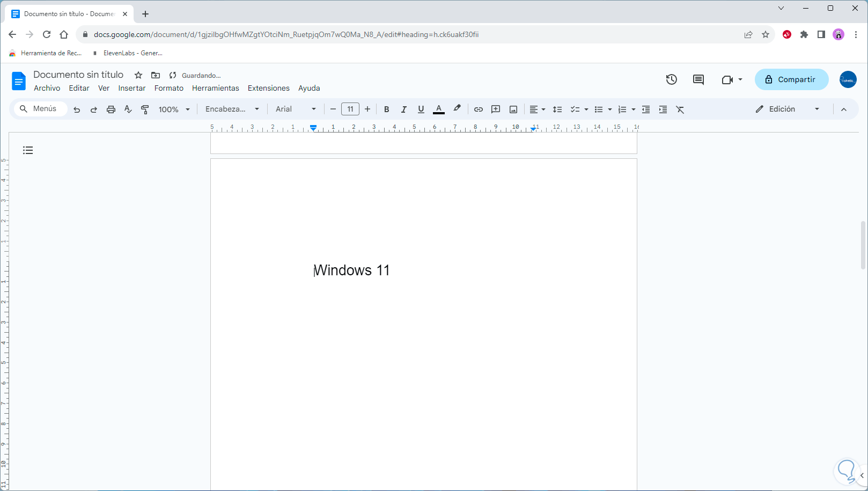Expand the numbered list options arrow
The width and height of the screenshot is (868, 491).
click(x=634, y=109)
